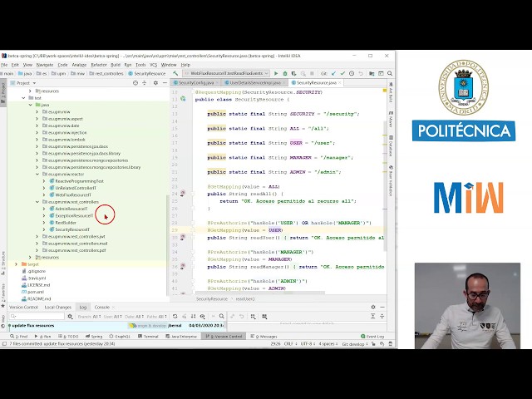Close the SecurityResource.java tab

coord(339,83)
